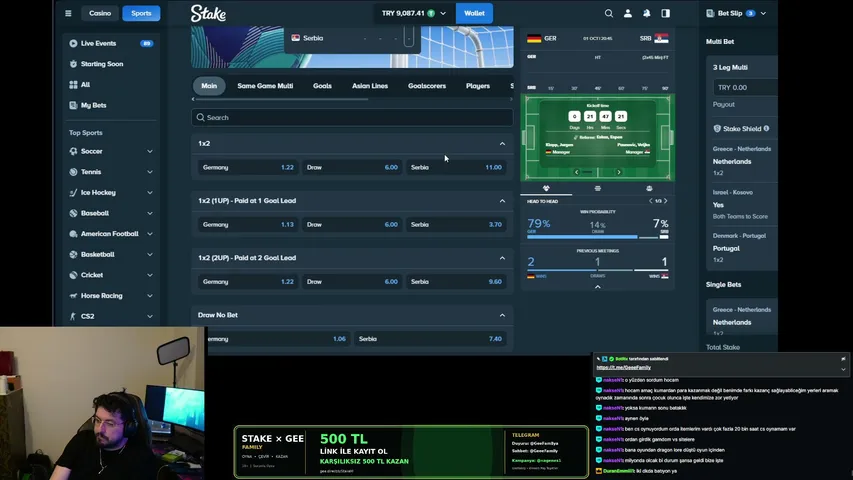
Task: Select the third stats widget tab icon
Action: click(x=649, y=188)
